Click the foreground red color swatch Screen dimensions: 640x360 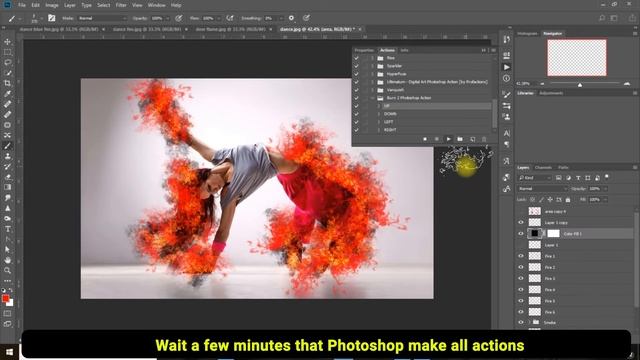(5, 299)
